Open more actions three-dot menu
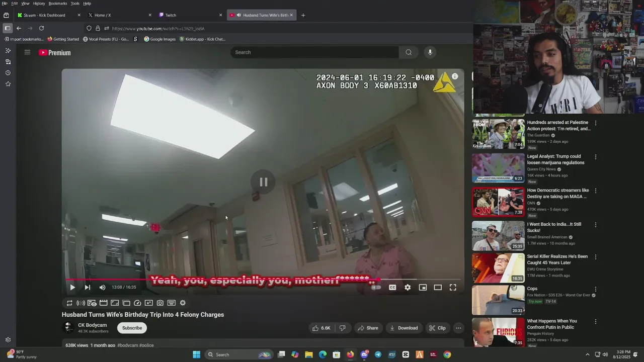 [x=458, y=328]
